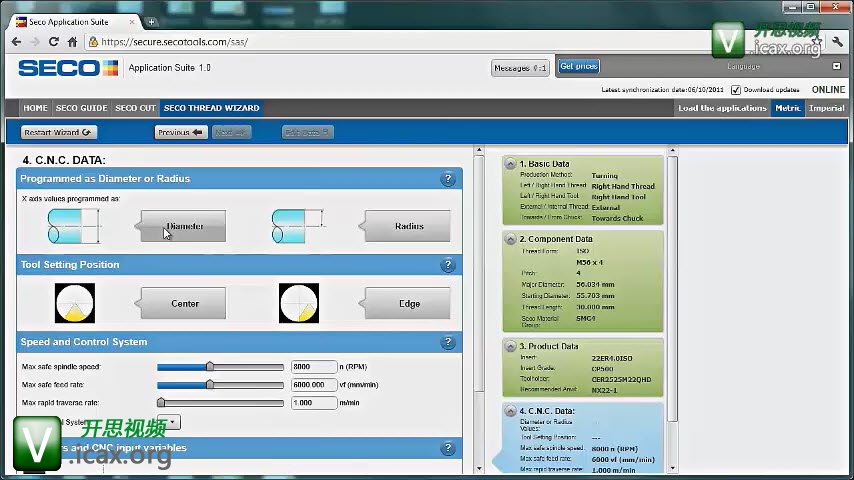Open help for Programmed as Diameter or Radius
Screen dimensions: 854x480
(449, 179)
